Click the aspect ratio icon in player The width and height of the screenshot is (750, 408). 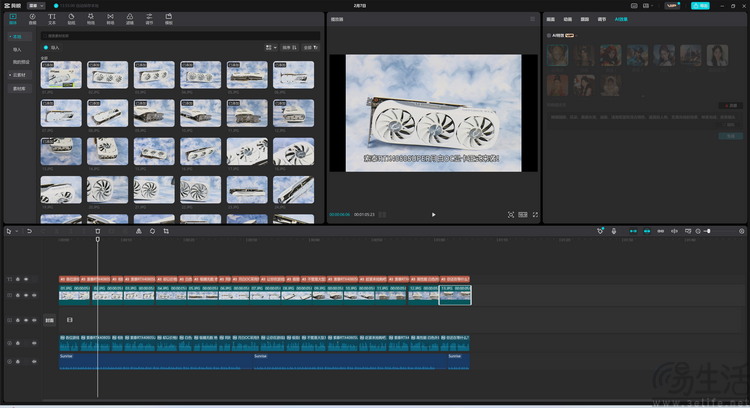point(523,215)
